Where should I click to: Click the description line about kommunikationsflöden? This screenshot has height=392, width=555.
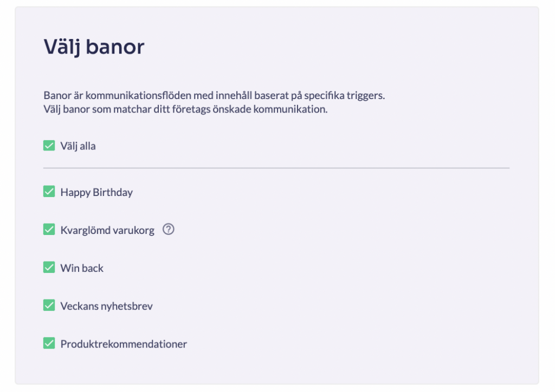click(x=214, y=96)
